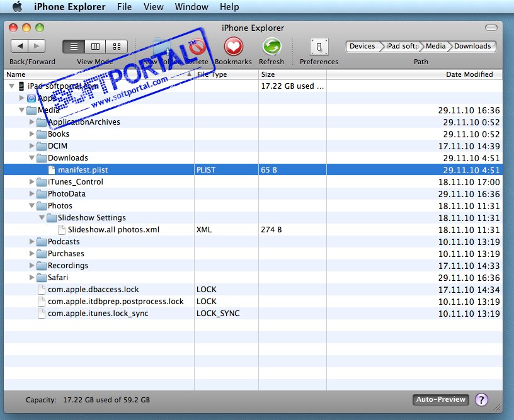Toggle the Auto-Preview button
The width and height of the screenshot is (514, 420).
tap(440, 399)
